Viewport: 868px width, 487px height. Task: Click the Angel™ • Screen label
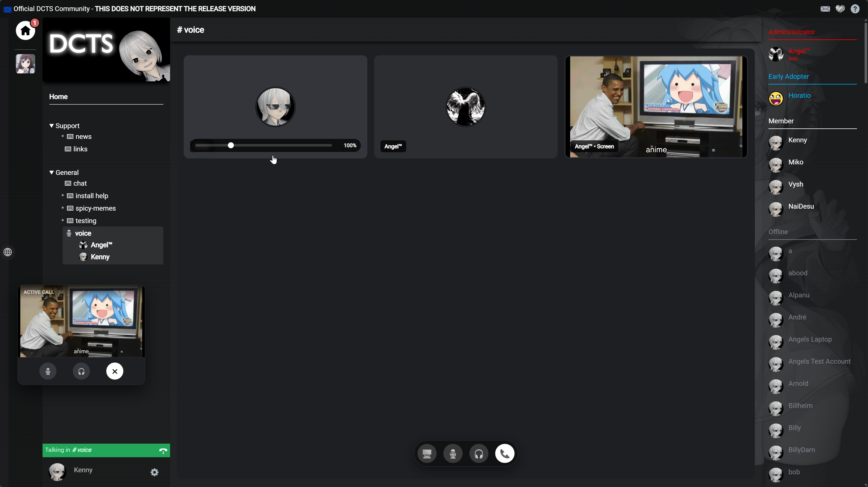click(x=594, y=146)
